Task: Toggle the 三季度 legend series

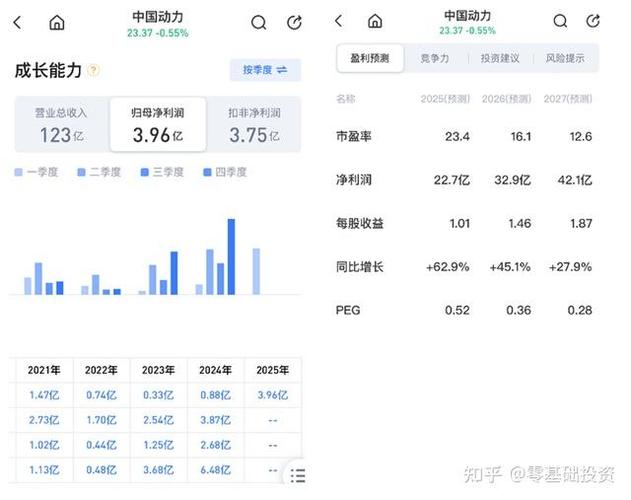Action: pyautogui.click(x=162, y=172)
